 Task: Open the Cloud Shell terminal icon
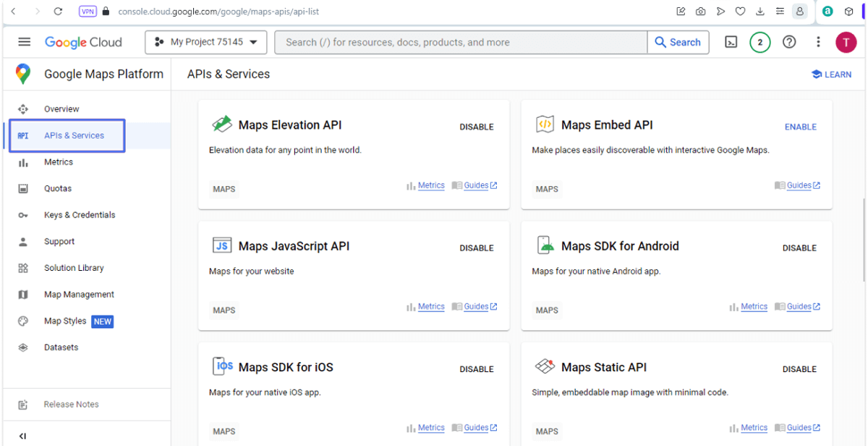[x=731, y=42]
